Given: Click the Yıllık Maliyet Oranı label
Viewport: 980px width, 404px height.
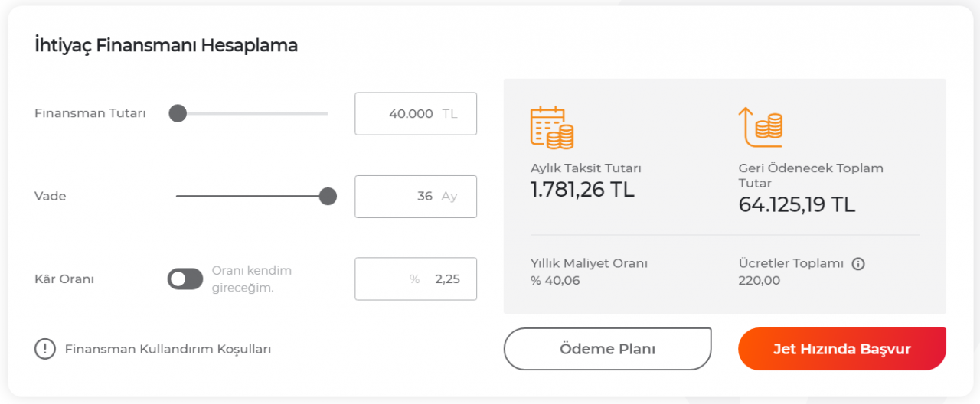Looking at the screenshot, I should pyautogui.click(x=589, y=263).
